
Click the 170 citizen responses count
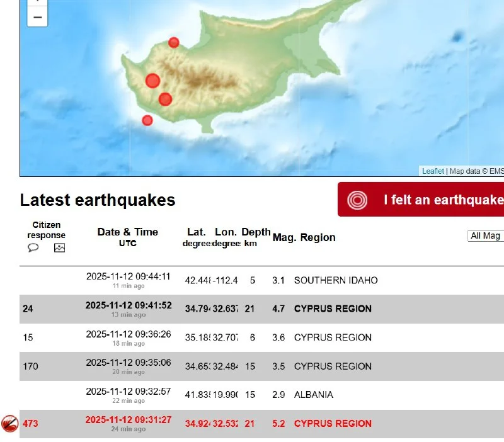coord(30,366)
